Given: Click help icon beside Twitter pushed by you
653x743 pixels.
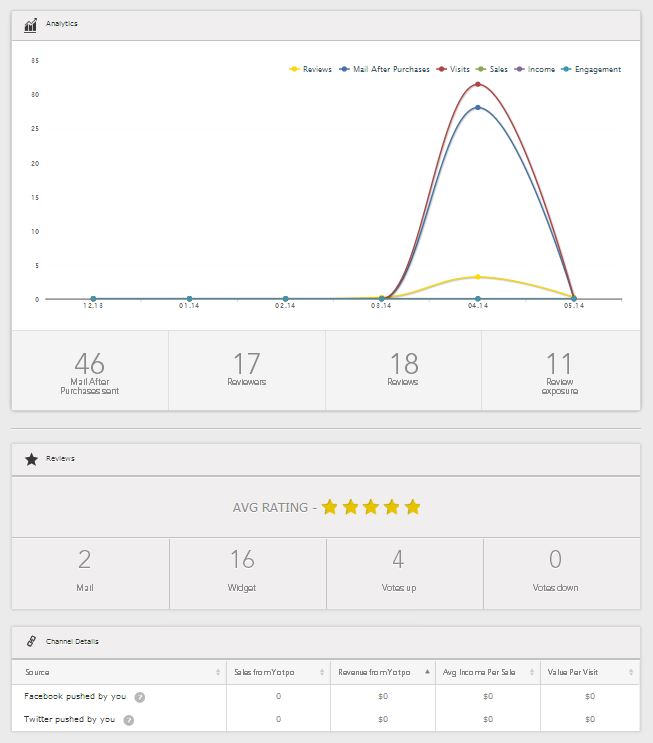Looking at the screenshot, I should click(x=128, y=720).
